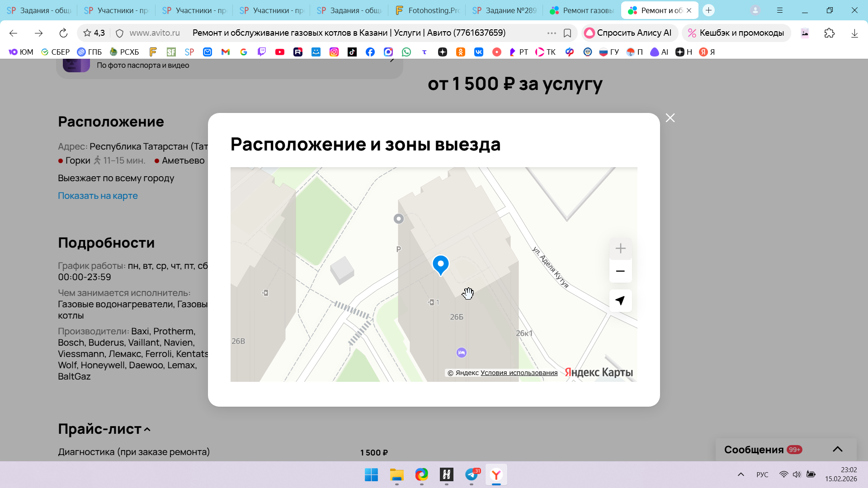868x488 pixels.
Task: Zoom out on the Yandex map
Action: pos(620,271)
